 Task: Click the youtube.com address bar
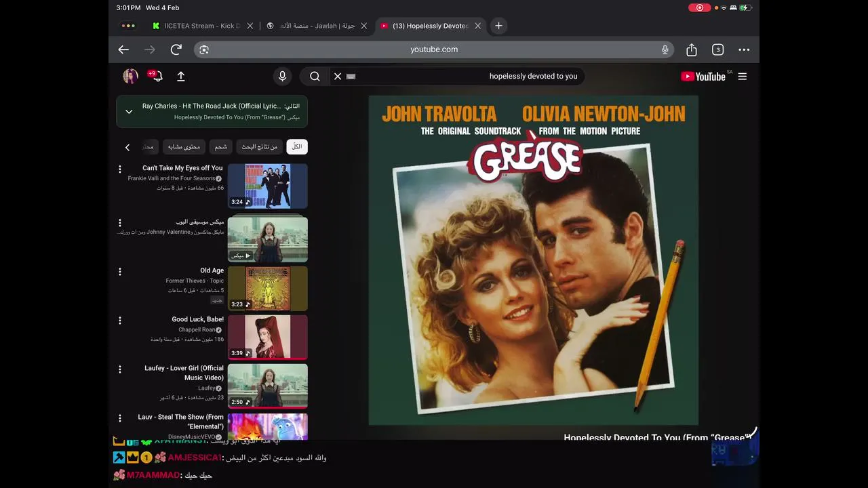[434, 49]
